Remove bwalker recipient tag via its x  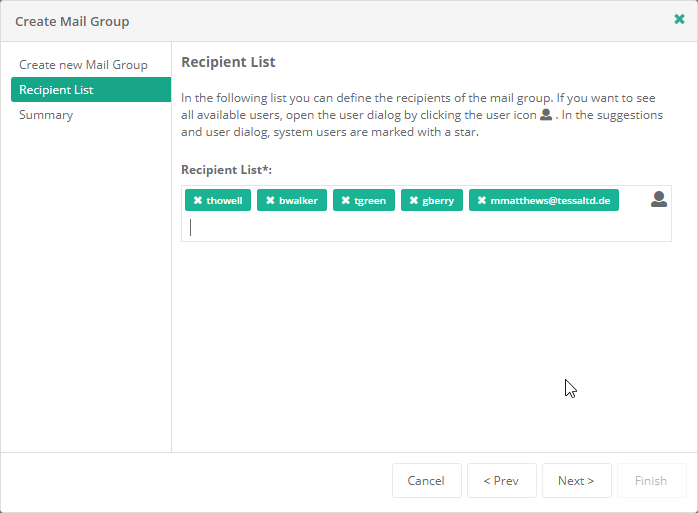[x=270, y=200]
